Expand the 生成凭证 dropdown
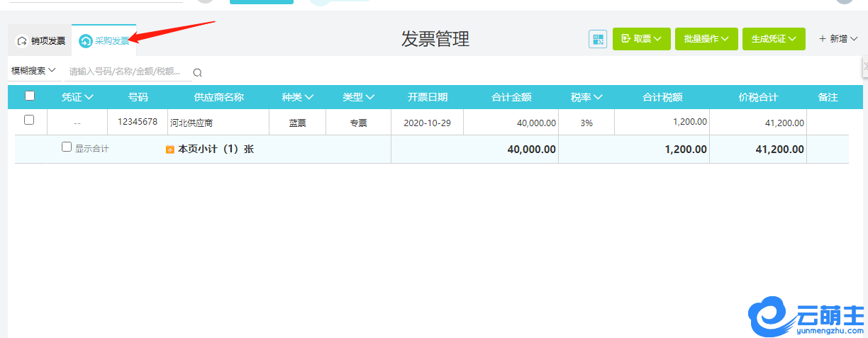Screen dimensions: 868x338 774,39
